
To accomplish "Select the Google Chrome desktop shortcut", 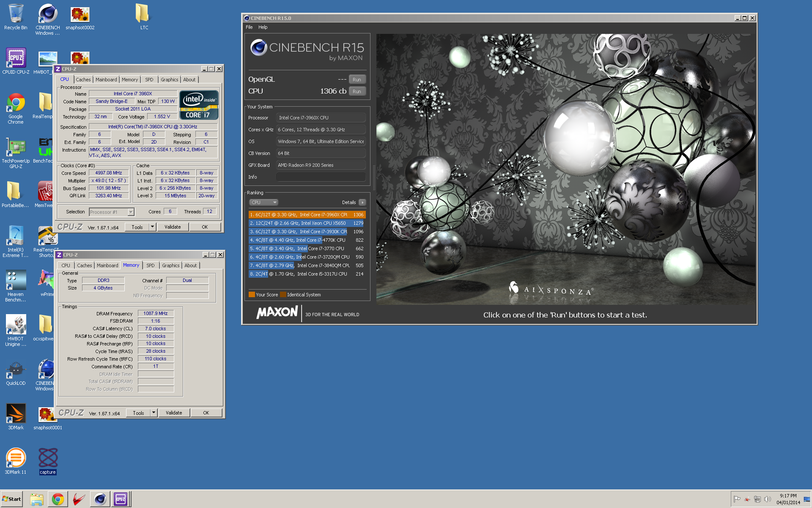I will click(16, 109).
